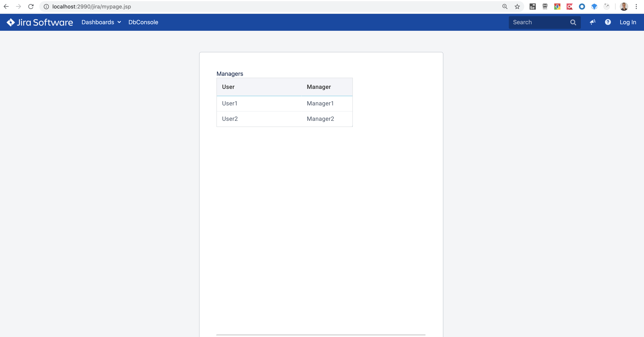Click the Jira Software logo
644x337 pixels.
pos(40,22)
